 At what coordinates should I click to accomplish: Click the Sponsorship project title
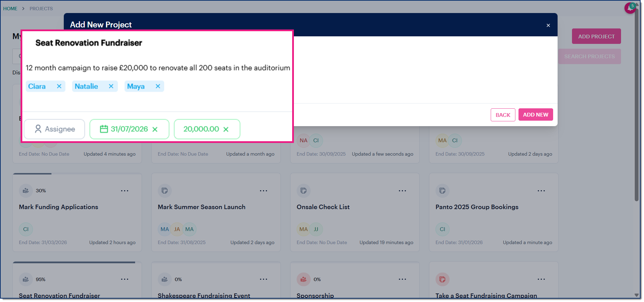pyautogui.click(x=315, y=295)
